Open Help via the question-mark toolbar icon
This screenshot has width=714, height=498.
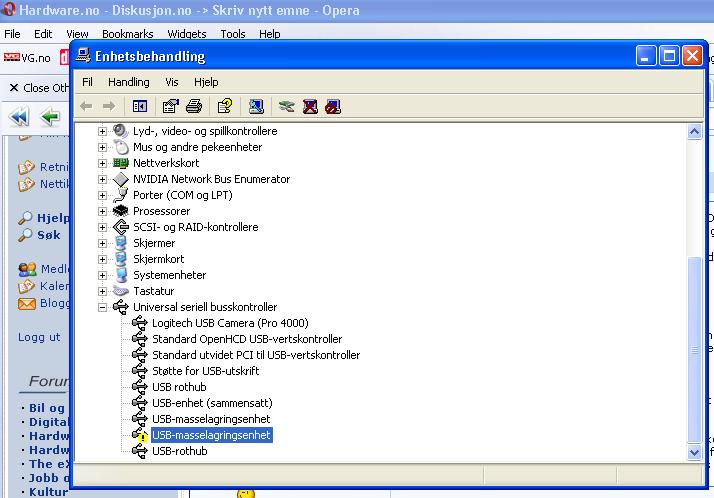(225, 106)
